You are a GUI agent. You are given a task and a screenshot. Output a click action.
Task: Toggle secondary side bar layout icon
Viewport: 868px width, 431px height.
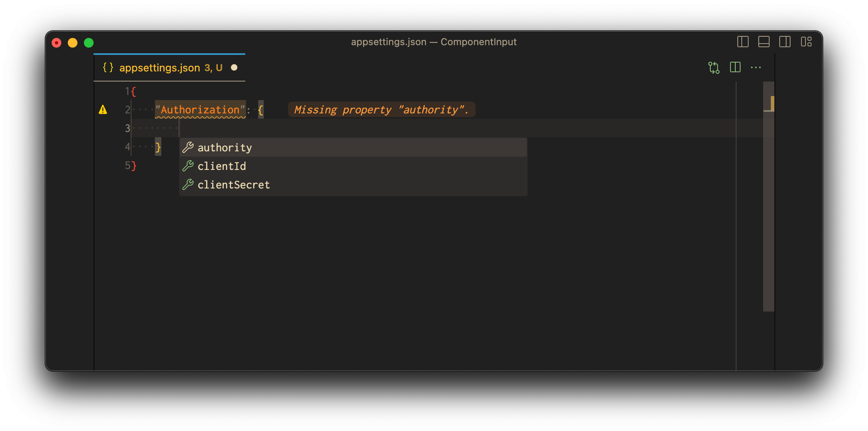785,42
